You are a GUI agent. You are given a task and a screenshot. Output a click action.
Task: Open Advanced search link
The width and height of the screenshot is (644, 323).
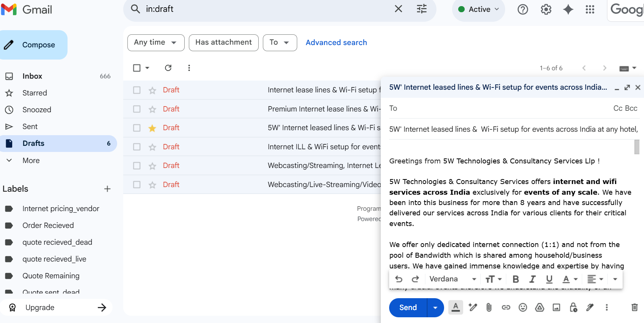click(x=336, y=42)
